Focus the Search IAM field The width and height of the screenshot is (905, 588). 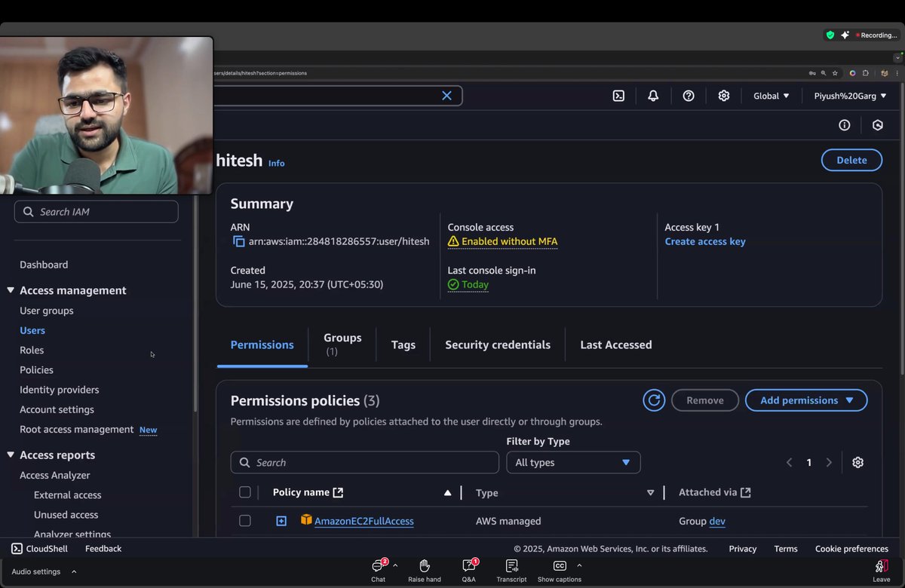click(x=97, y=212)
